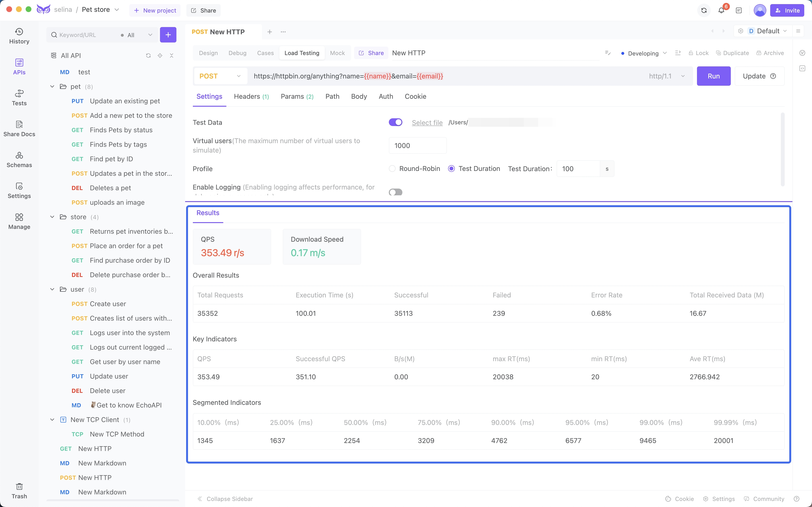Switch to the Load Testing tab

click(x=302, y=53)
